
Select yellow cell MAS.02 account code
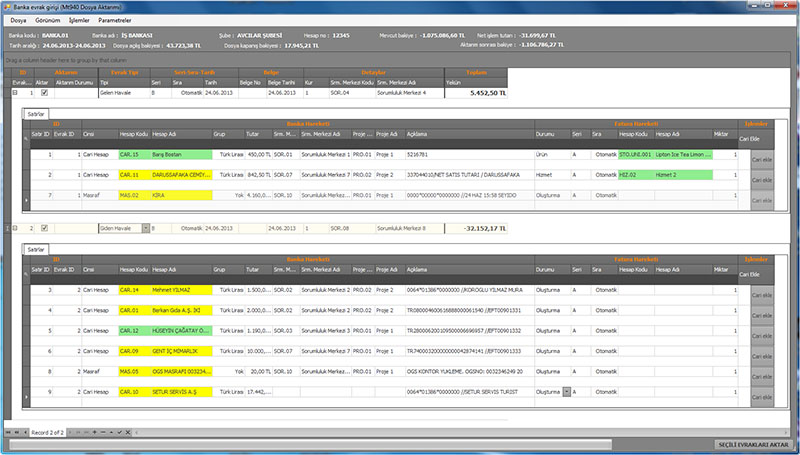click(x=134, y=195)
